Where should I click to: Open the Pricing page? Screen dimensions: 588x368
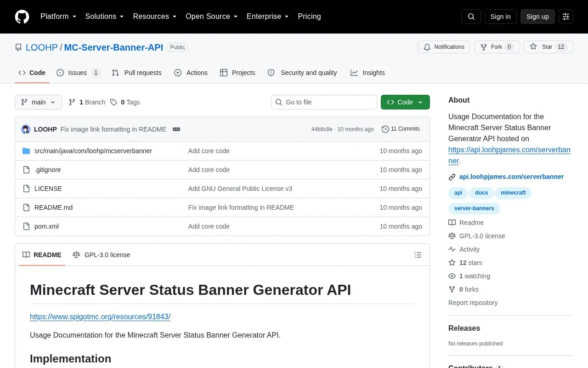[309, 17]
